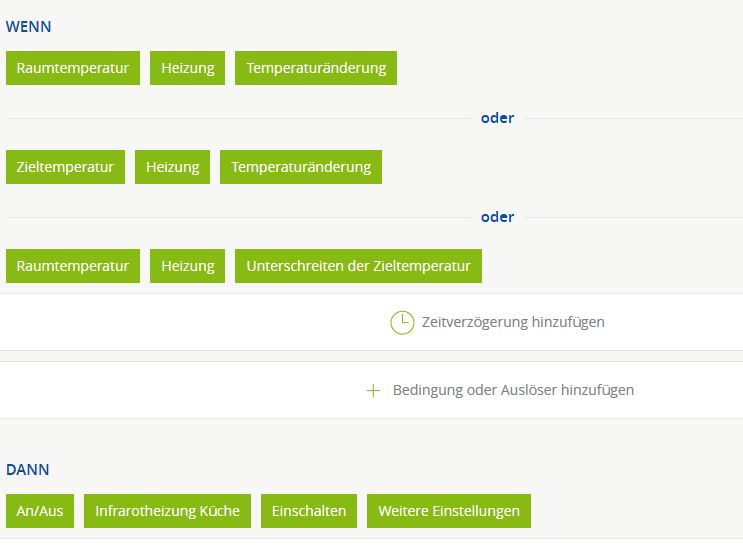Click Unterschreiten der Zieltemperatur tag
This screenshot has height=553, width=743.
tap(359, 266)
